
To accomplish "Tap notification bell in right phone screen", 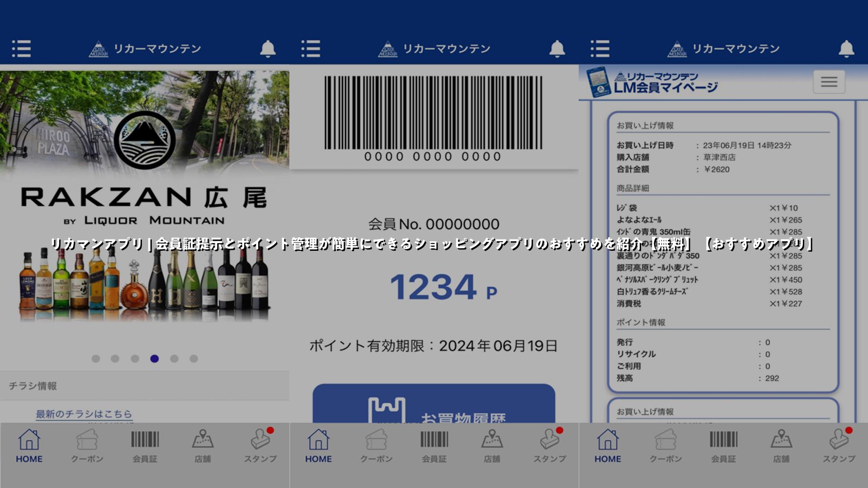I will tap(846, 48).
